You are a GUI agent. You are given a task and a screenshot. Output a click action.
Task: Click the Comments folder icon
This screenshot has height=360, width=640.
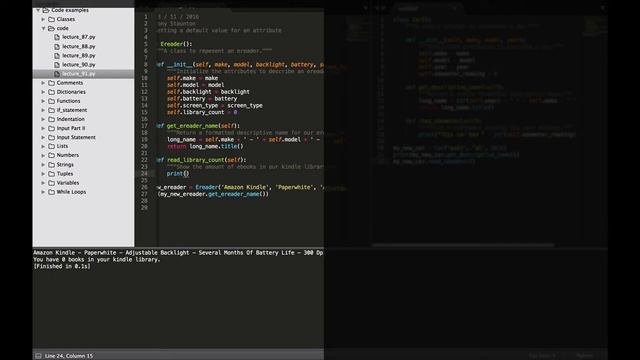(x=51, y=83)
